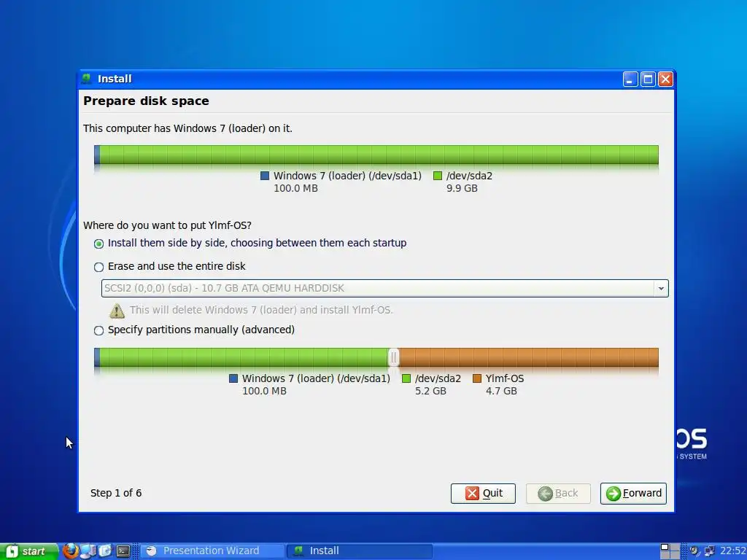The height and width of the screenshot is (560, 747).
Task: Switch to the top-right workspace in the pager
Action: click(675, 547)
